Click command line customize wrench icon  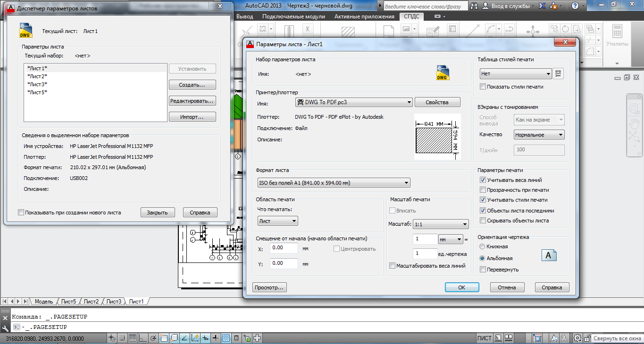coord(5,328)
